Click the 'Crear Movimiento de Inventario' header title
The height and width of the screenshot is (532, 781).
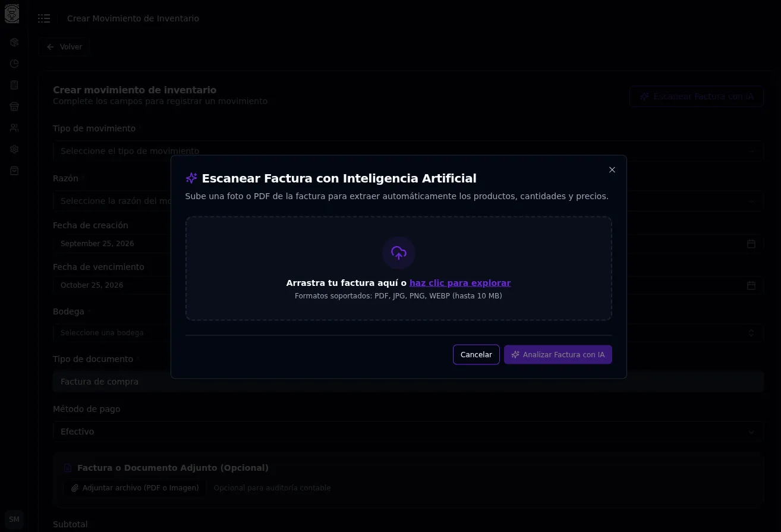tap(133, 18)
